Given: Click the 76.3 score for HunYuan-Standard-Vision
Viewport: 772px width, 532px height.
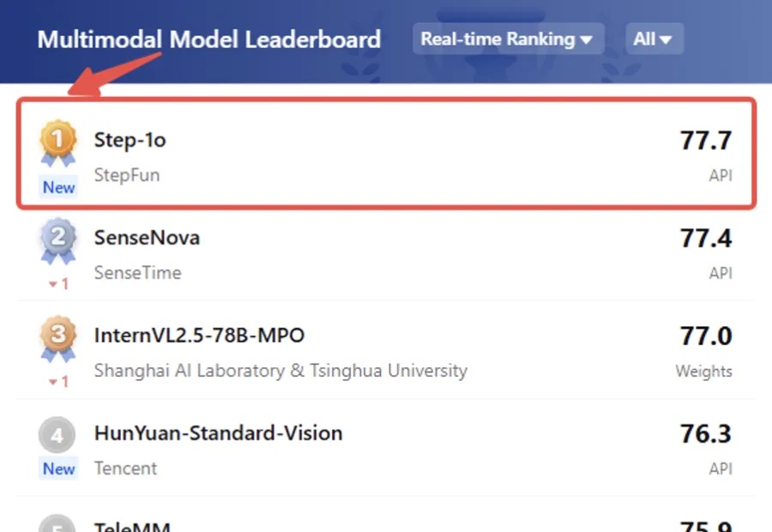Looking at the screenshot, I should click(706, 434).
